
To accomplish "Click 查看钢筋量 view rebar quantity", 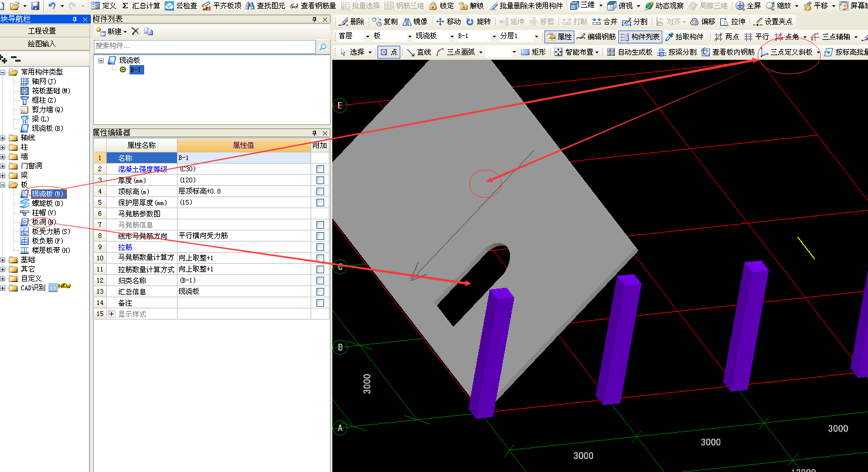I will coord(312,5).
